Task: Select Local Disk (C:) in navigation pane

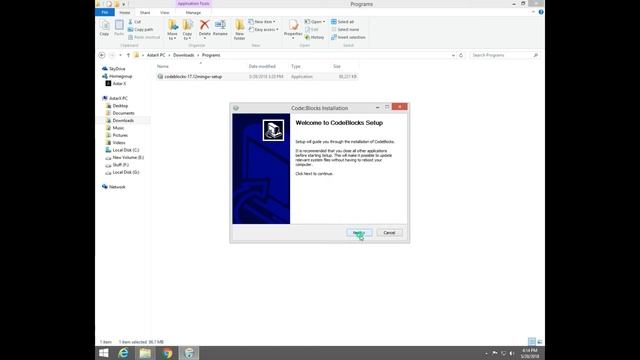Action: (125, 150)
